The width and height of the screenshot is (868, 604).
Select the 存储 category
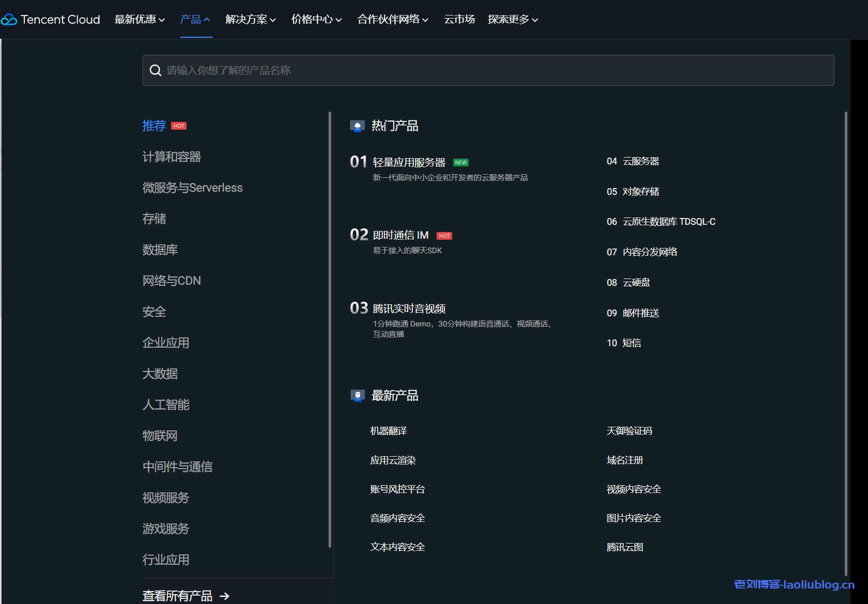154,219
